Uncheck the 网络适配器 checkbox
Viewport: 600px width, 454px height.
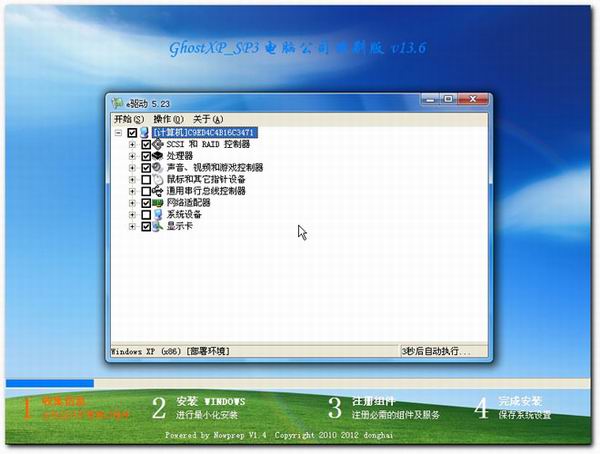tap(146, 203)
